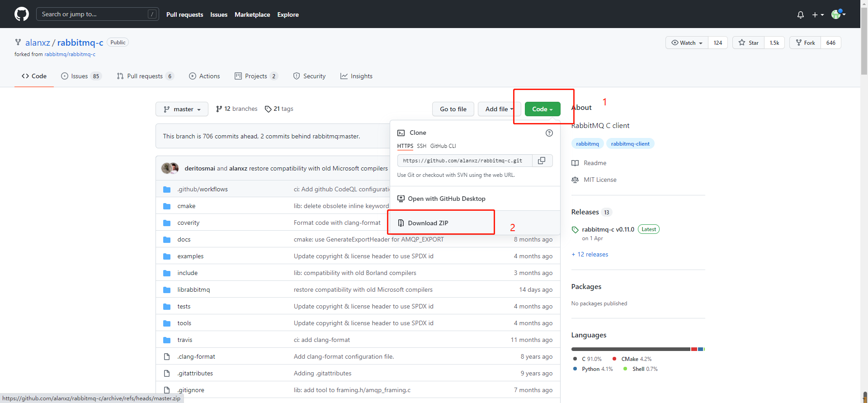Click the search or jump to field
This screenshot has height=403, width=868.
click(x=97, y=14)
